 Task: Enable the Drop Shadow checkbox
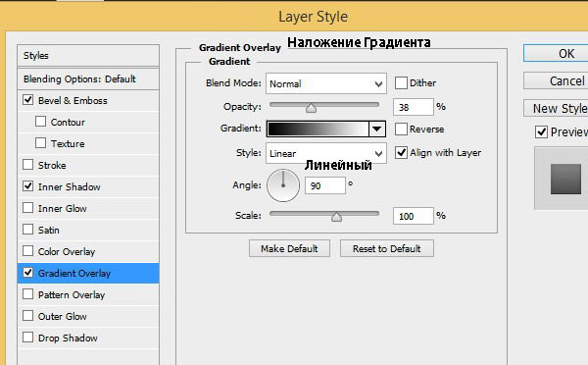28,338
